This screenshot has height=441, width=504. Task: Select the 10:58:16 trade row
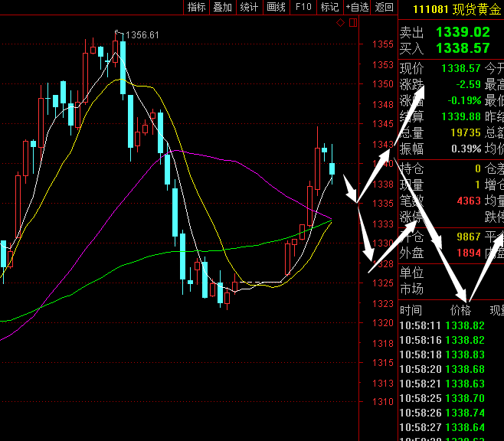tap(442, 340)
